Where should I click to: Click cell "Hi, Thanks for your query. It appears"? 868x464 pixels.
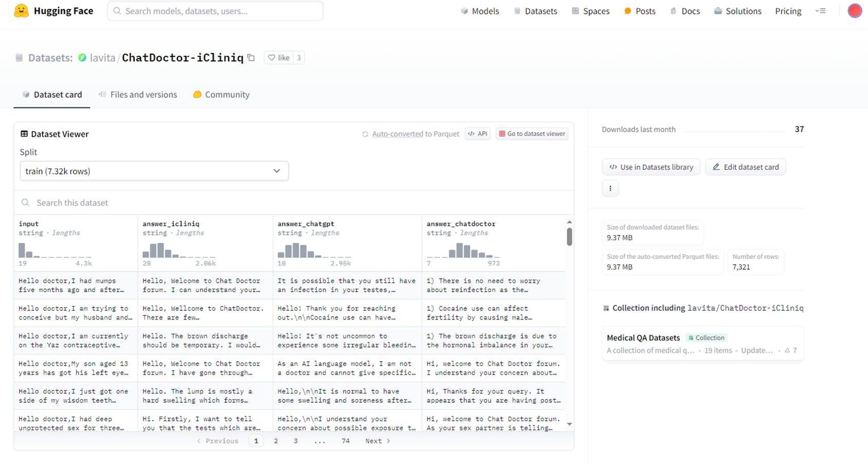click(x=494, y=396)
